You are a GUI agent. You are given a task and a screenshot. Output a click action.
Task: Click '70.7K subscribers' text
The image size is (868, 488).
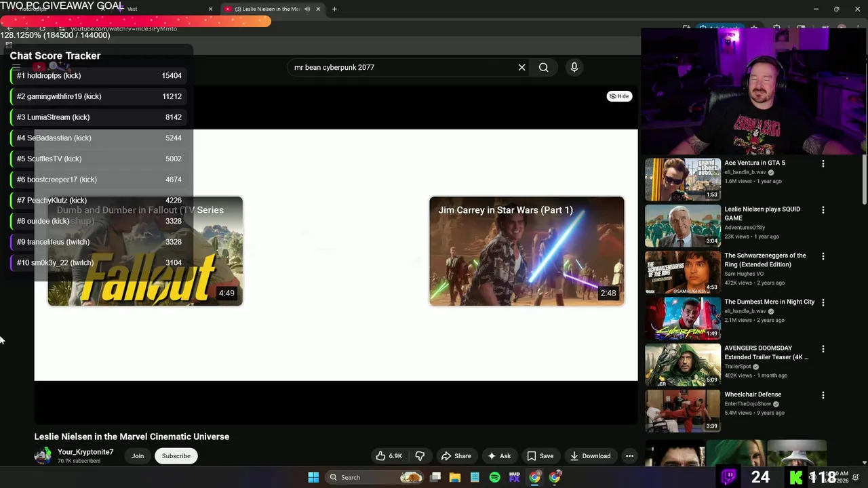point(79,461)
